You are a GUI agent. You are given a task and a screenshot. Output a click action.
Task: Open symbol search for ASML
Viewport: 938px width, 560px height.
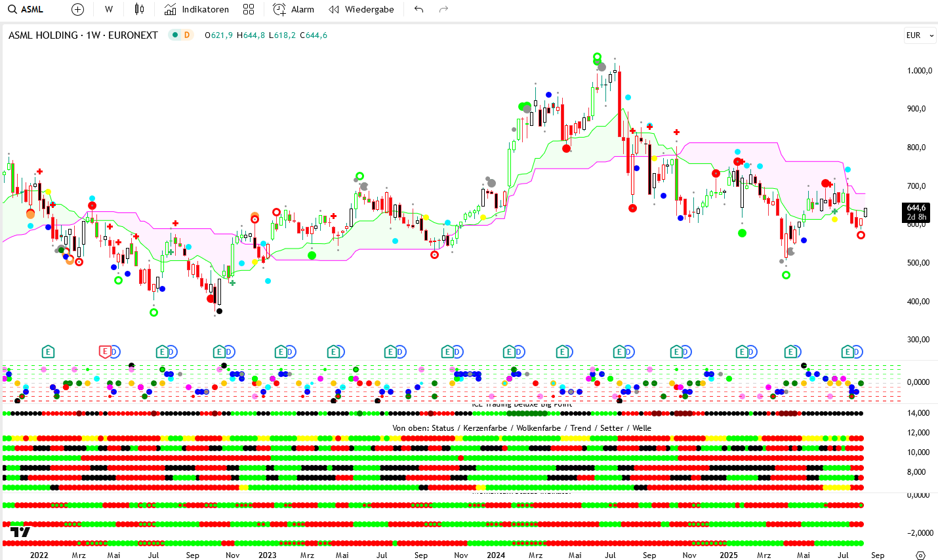tap(26, 9)
